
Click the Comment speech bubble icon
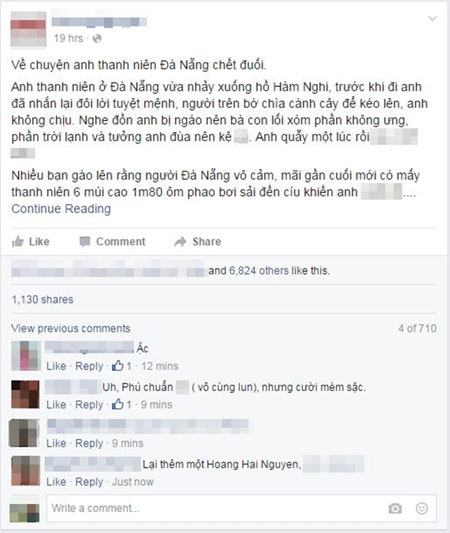[85, 242]
